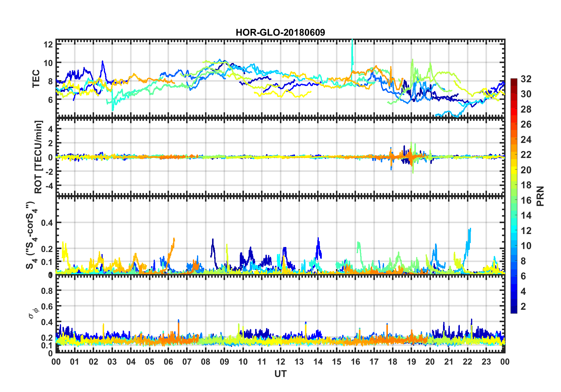Click the sigma phi axis label
This screenshot has height=392, width=561.
[x=33, y=313]
